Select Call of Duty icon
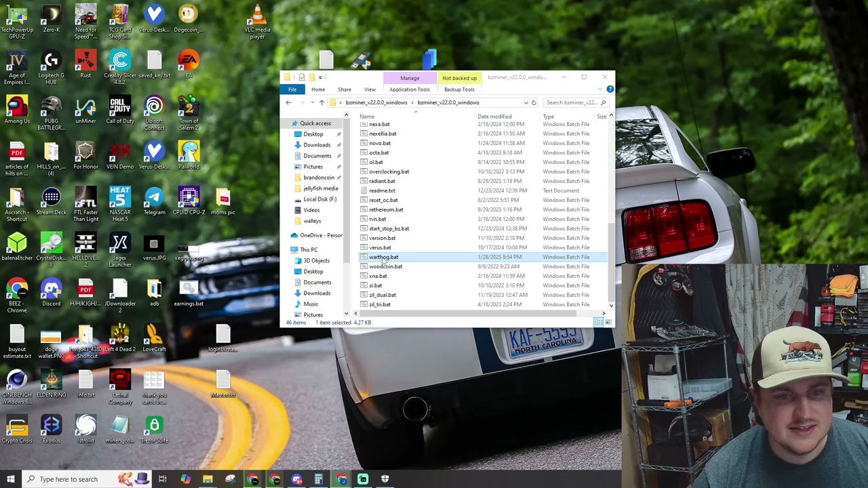868x488 pixels. [120, 110]
